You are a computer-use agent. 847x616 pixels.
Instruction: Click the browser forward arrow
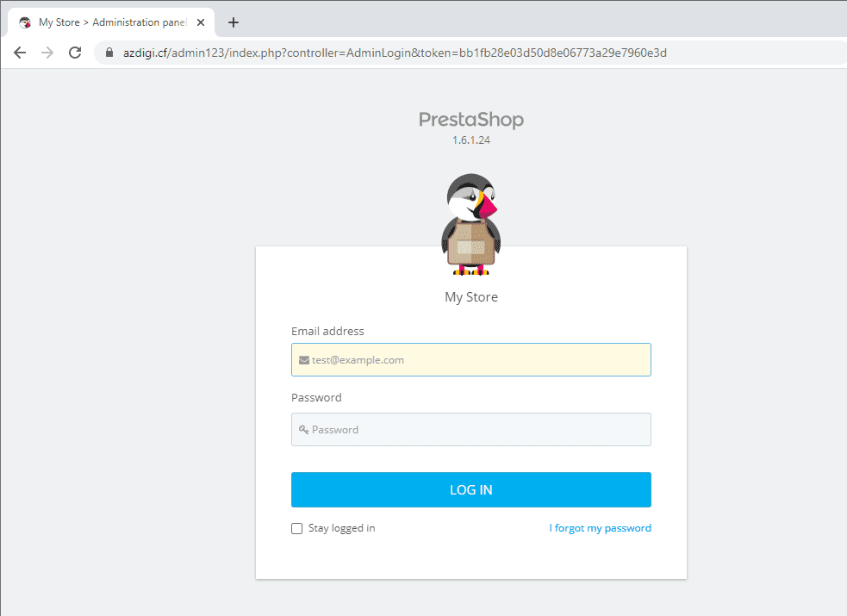pos(47,53)
